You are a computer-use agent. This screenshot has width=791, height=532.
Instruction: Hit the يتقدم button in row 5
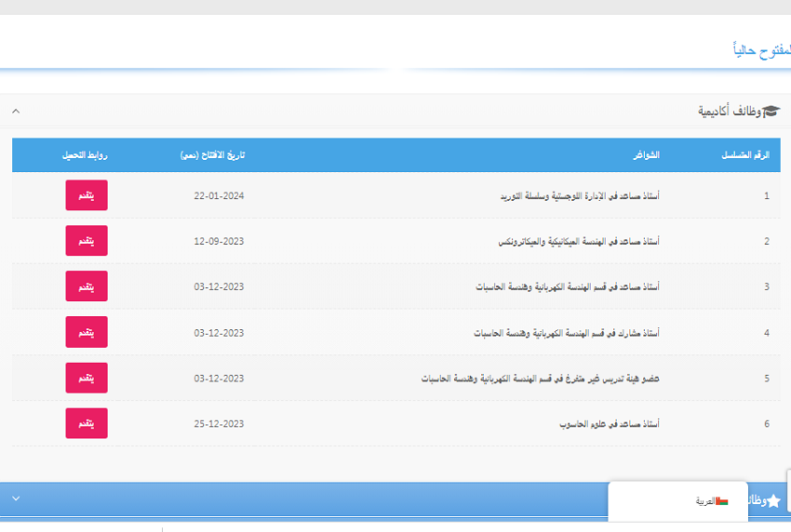(87, 378)
